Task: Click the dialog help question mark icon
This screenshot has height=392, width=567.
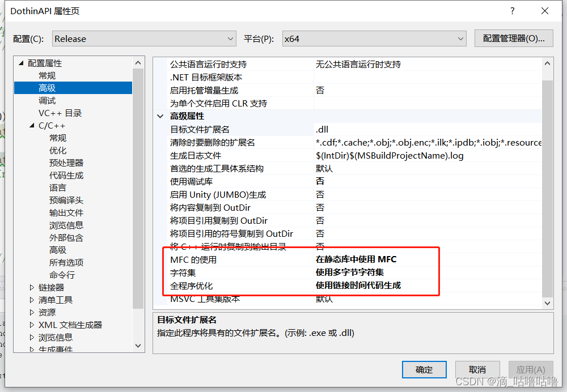Action: pos(512,11)
